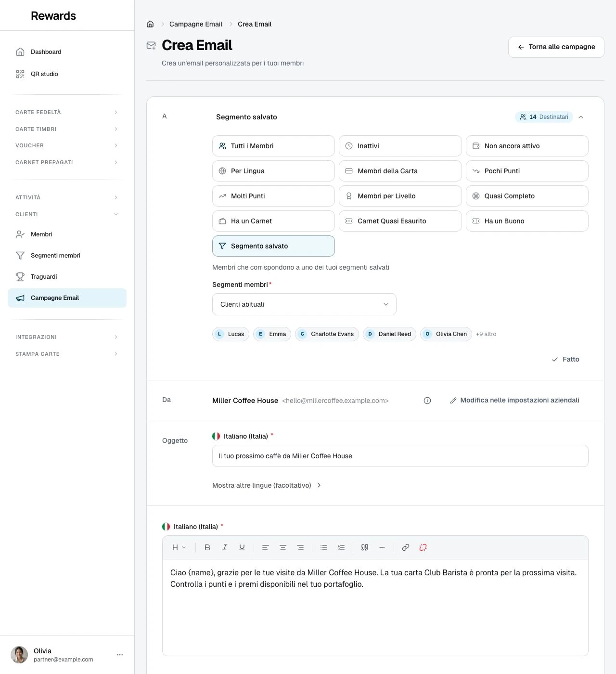Expand the Carte Fedeltà sidebar section
This screenshot has width=616, height=674.
tap(67, 112)
